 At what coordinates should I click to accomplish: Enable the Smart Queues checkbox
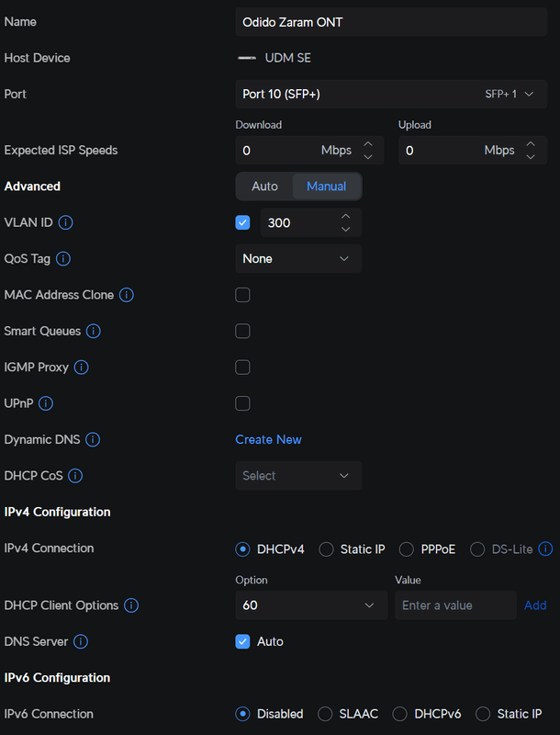click(242, 331)
